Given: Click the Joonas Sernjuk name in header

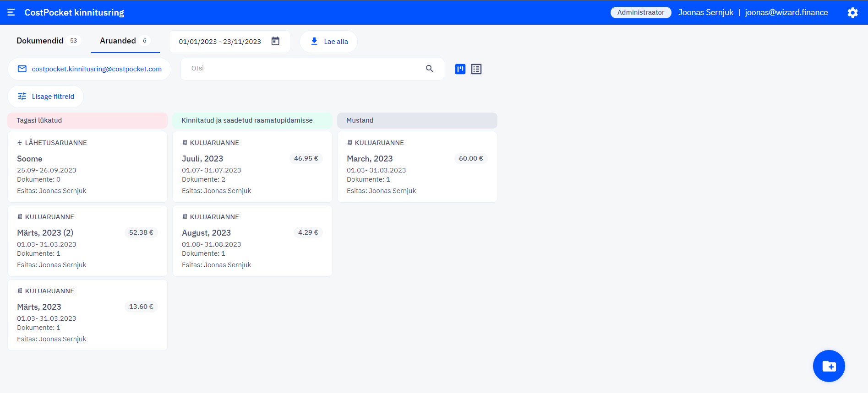Looking at the screenshot, I should [706, 12].
